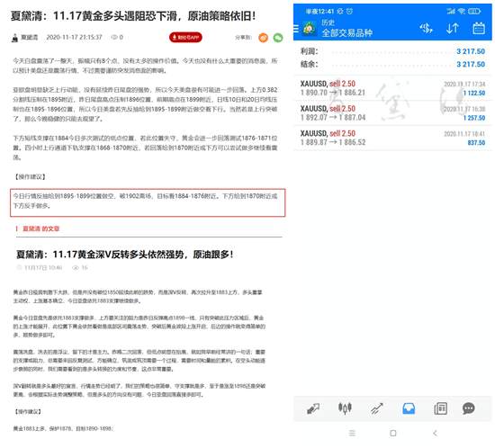495x448 pixels.
Task: Open the currency symbol filter icon
Action: [x=426, y=29]
